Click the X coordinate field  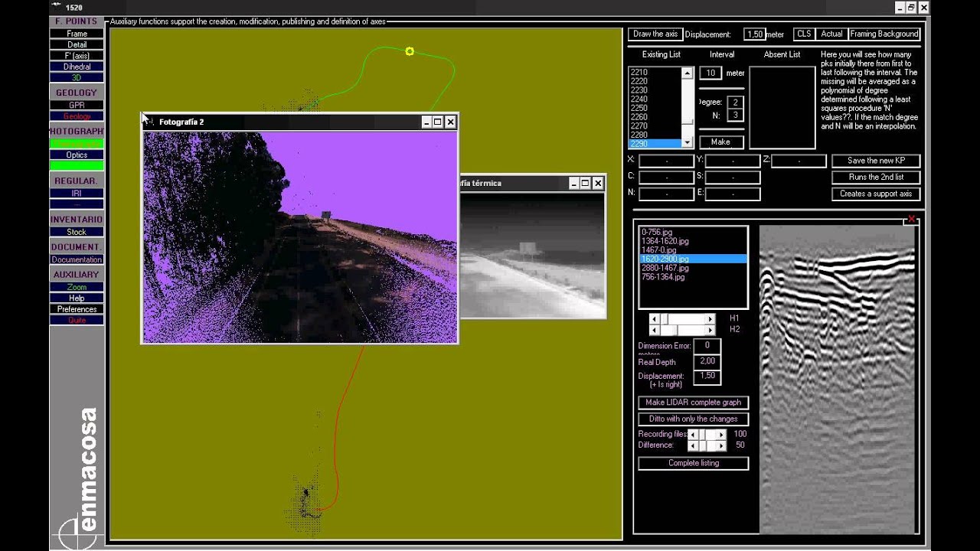[666, 161]
